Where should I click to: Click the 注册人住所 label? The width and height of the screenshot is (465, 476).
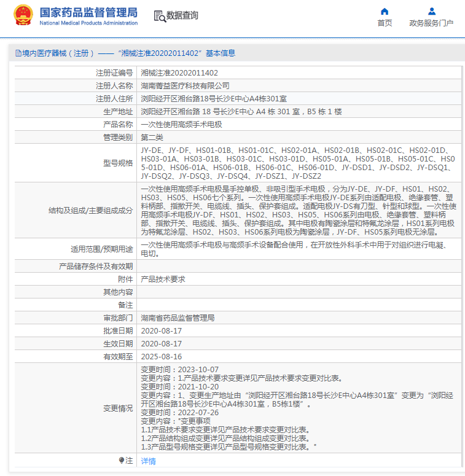(x=114, y=99)
